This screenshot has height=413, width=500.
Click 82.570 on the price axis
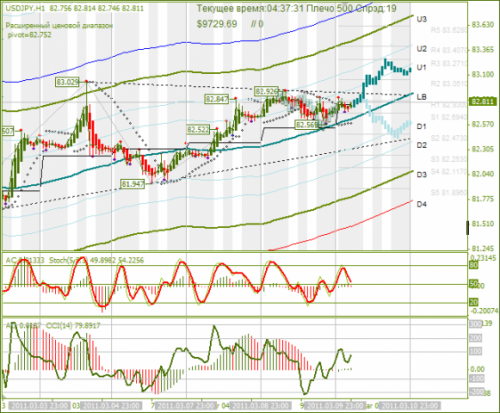coord(483,124)
